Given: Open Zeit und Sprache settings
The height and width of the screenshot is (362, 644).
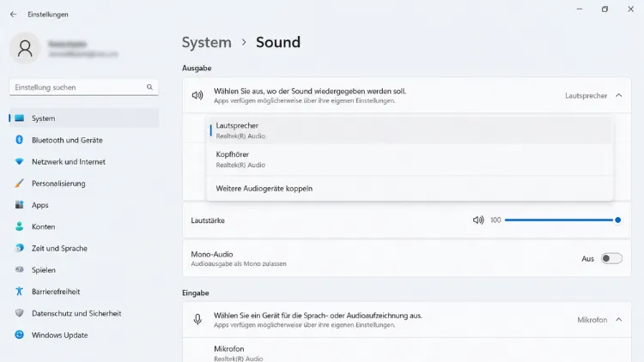Looking at the screenshot, I should (x=84, y=248).
